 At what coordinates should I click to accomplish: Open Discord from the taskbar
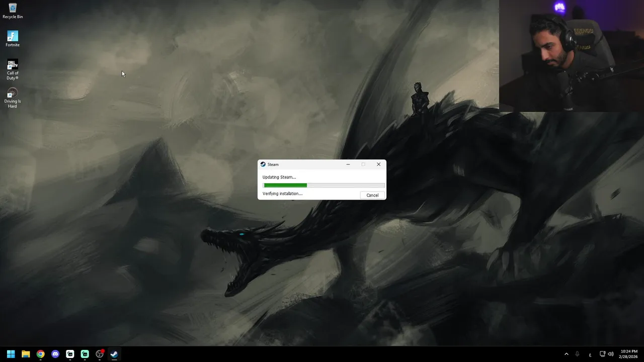pyautogui.click(x=55, y=354)
